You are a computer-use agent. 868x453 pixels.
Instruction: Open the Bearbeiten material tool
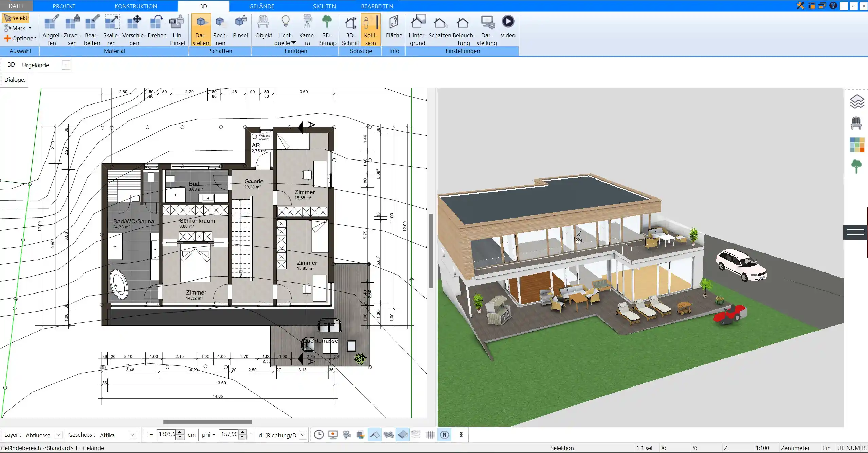point(92,30)
